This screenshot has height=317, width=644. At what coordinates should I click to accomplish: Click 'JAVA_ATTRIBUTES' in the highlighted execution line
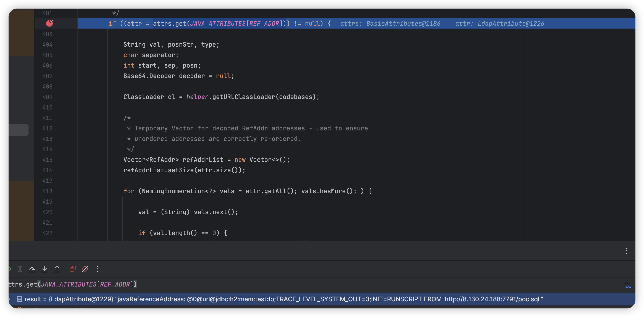pos(218,24)
